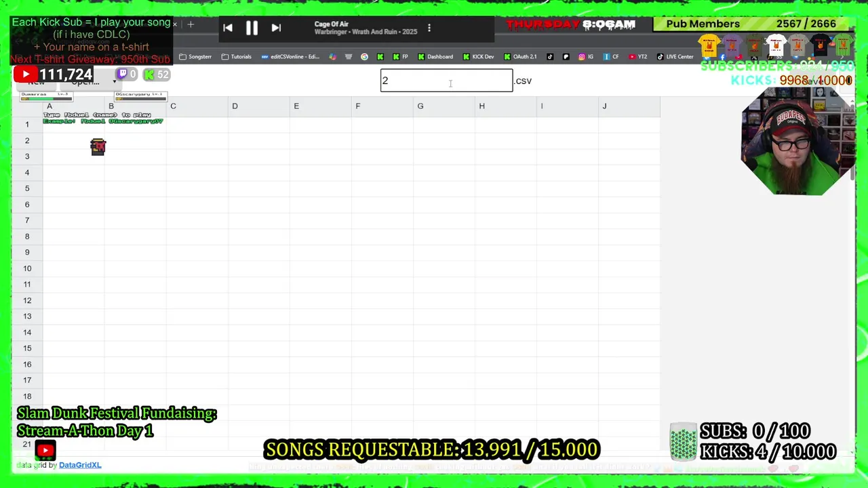Screen dimensions: 868x488
Task: Open the CF bookmark
Action: (x=611, y=57)
